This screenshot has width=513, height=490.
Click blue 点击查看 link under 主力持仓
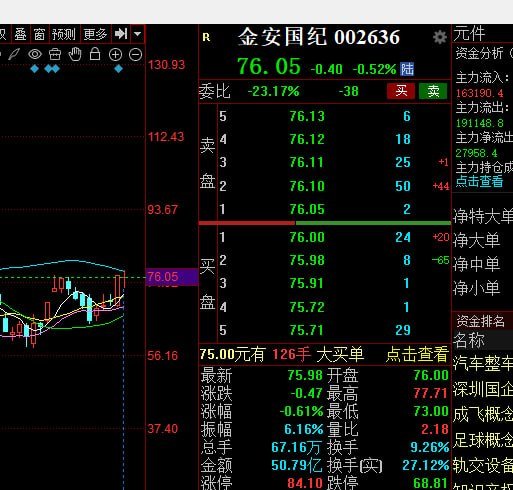[x=479, y=181]
